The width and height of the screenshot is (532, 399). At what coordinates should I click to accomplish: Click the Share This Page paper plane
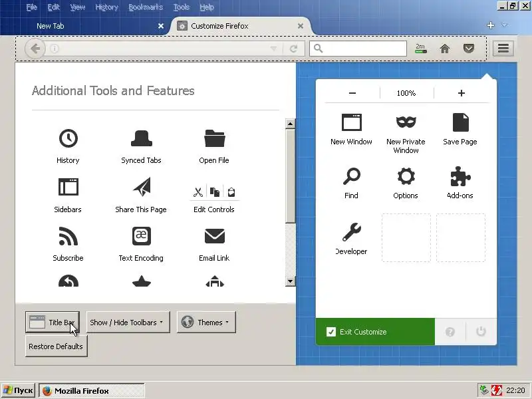(142, 187)
